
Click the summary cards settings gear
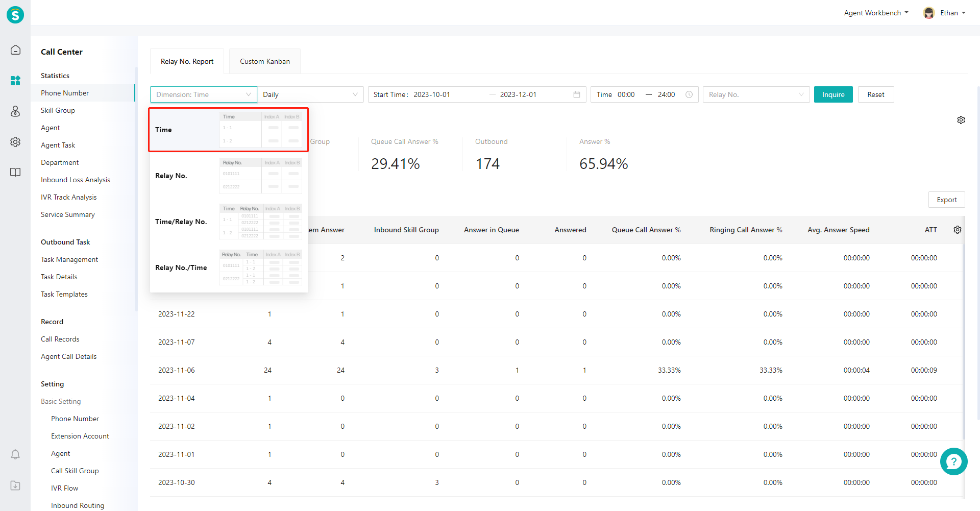coord(961,120)
